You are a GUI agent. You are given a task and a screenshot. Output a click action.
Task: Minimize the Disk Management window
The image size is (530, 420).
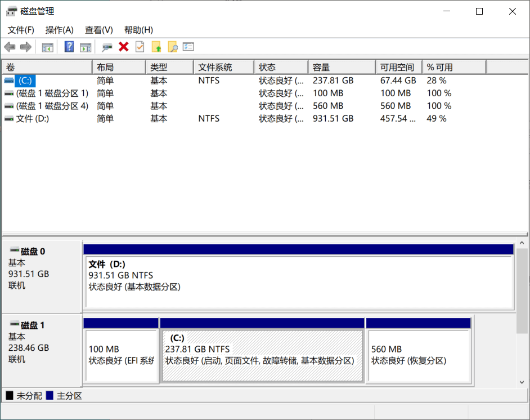(447, 11)
